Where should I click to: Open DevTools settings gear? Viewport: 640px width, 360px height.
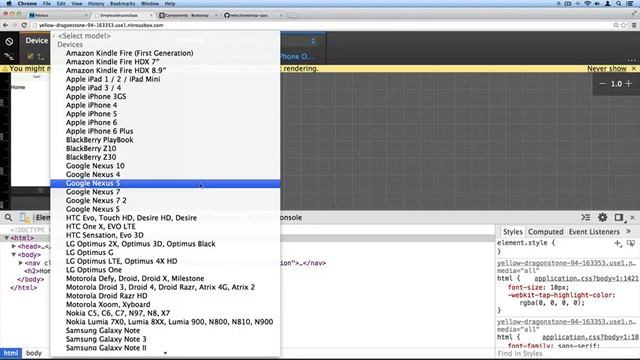click(602, 218)
